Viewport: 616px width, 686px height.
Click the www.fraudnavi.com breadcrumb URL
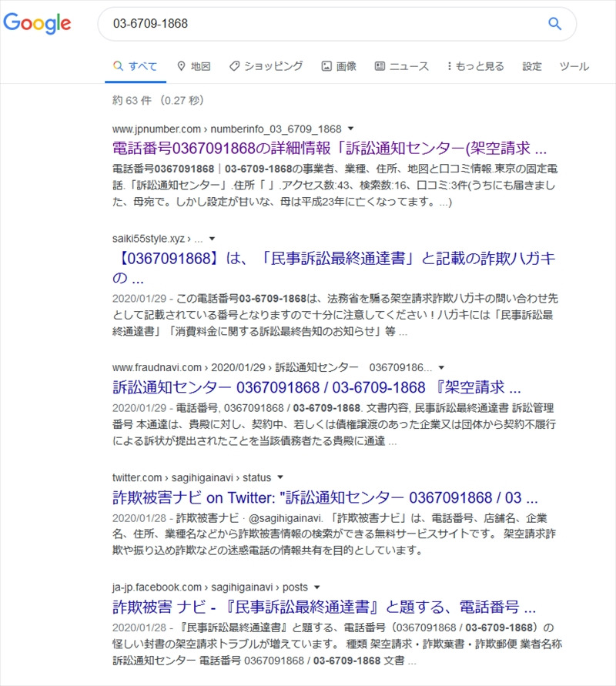tap(272, 367)
